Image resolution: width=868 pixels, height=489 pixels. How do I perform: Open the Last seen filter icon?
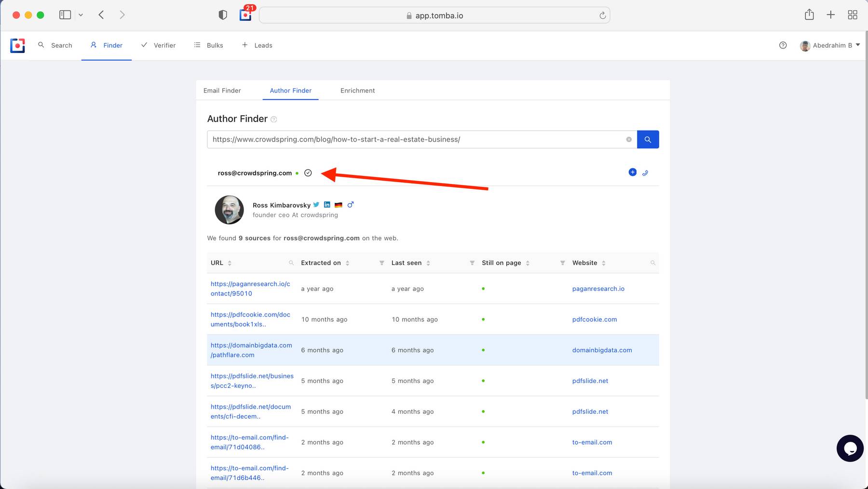coord(472,263)
